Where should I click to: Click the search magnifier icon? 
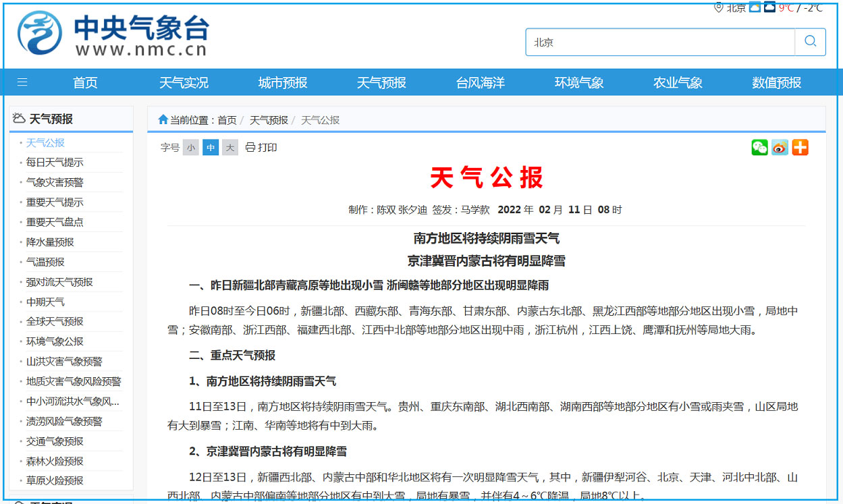tap(810, 42)
